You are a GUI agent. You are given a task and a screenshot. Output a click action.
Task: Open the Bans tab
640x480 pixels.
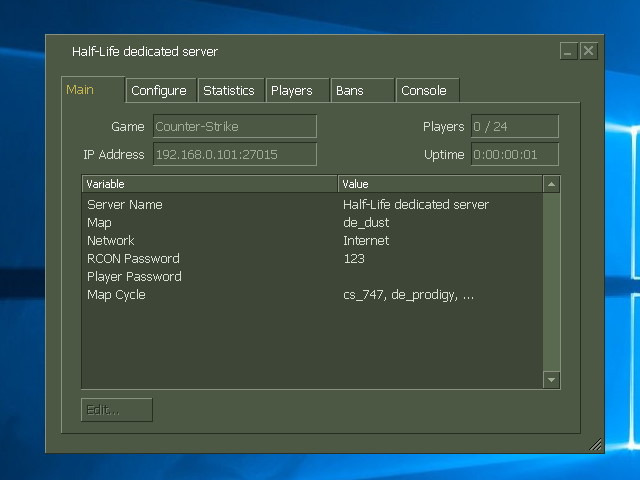362,90
